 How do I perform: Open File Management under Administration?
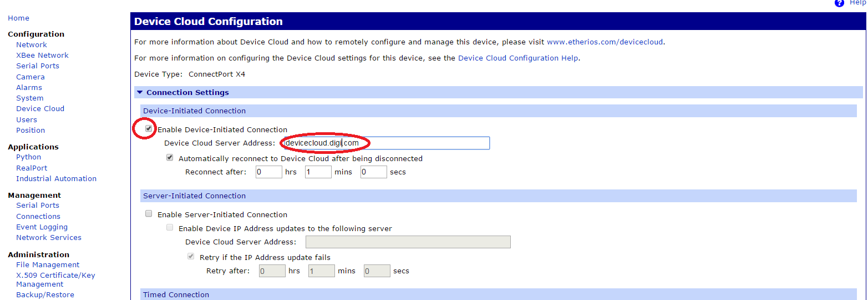pyautogui.click(x=48, y=264)
